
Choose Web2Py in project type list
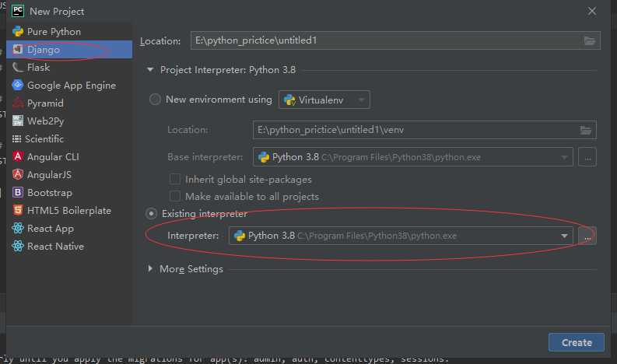46,121
